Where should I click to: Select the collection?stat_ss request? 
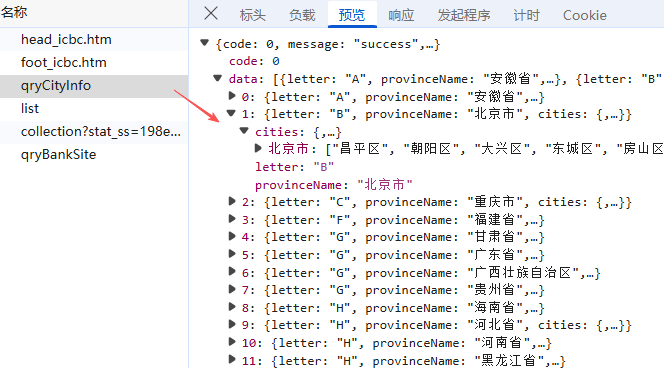94,132
